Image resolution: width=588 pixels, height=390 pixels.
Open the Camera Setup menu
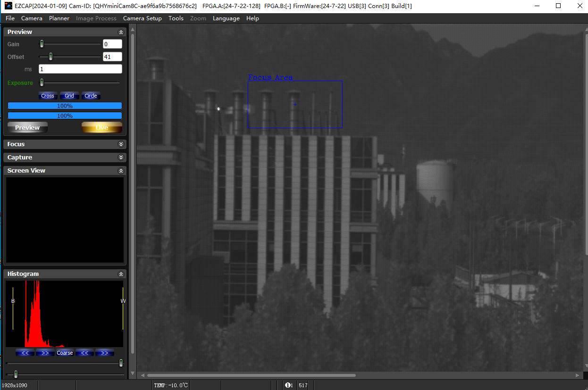tap(142, 18)
